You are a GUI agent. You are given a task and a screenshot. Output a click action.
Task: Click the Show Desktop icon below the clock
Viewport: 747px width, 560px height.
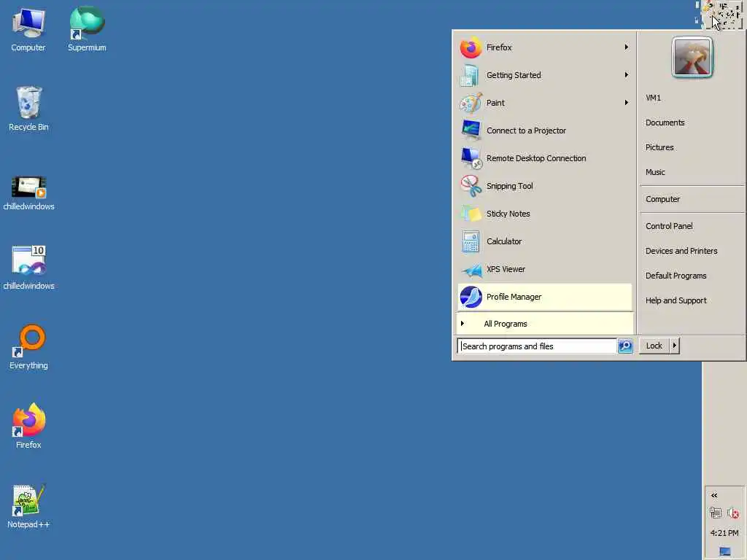[724, 551]
